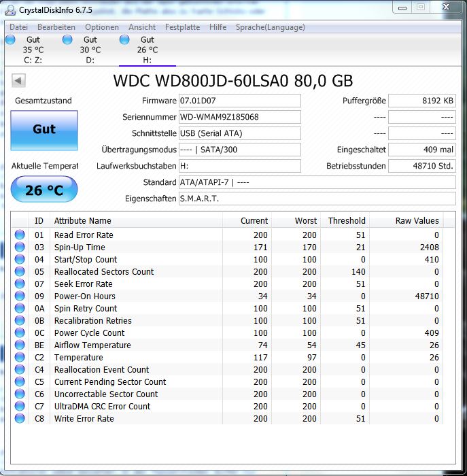Select the Current Pending Sector Count name
This screenshot has width=467, height=476.
pos(110,381)
